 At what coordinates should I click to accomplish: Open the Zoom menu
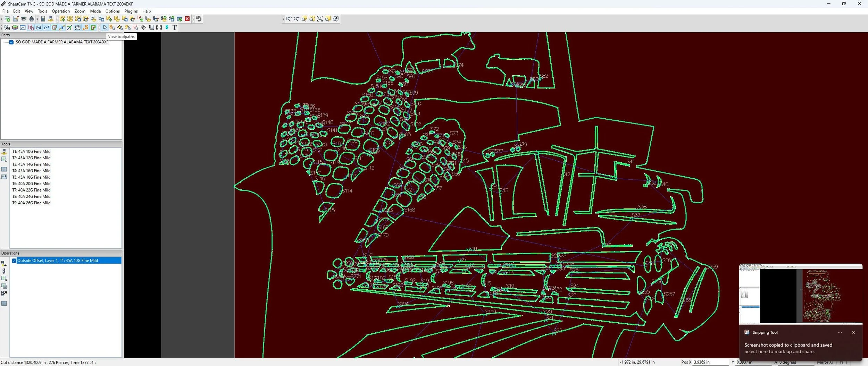coord(80,11)
